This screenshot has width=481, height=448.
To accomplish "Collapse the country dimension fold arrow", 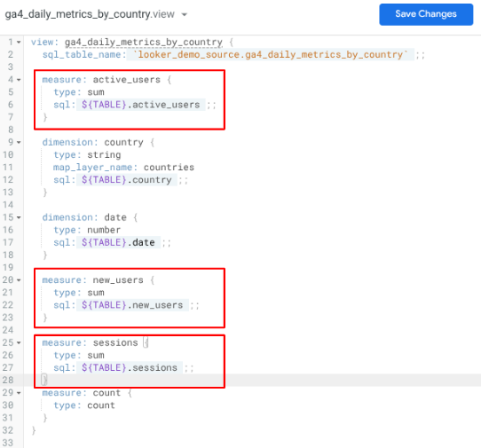I will tap(19, 142).
